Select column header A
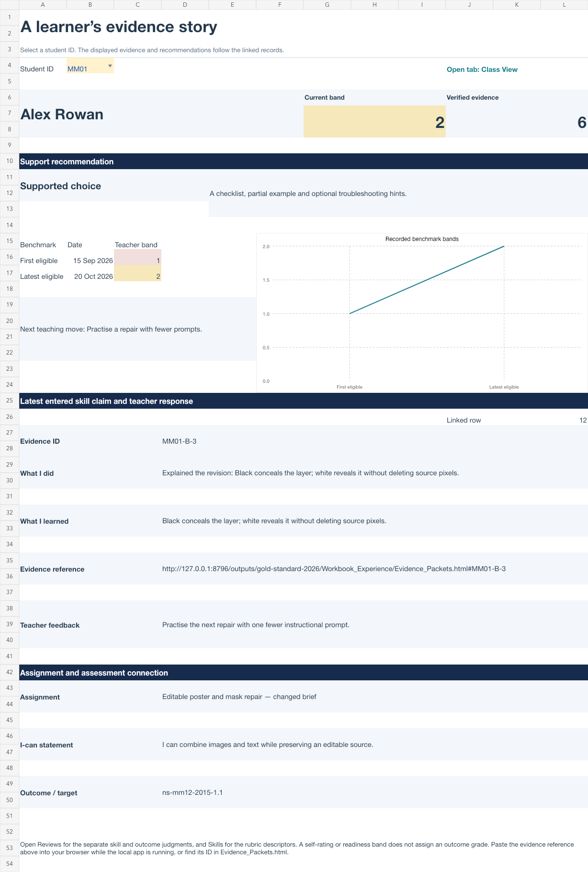The height and width of the screenshot is (872, 588). tap(43, 5)
